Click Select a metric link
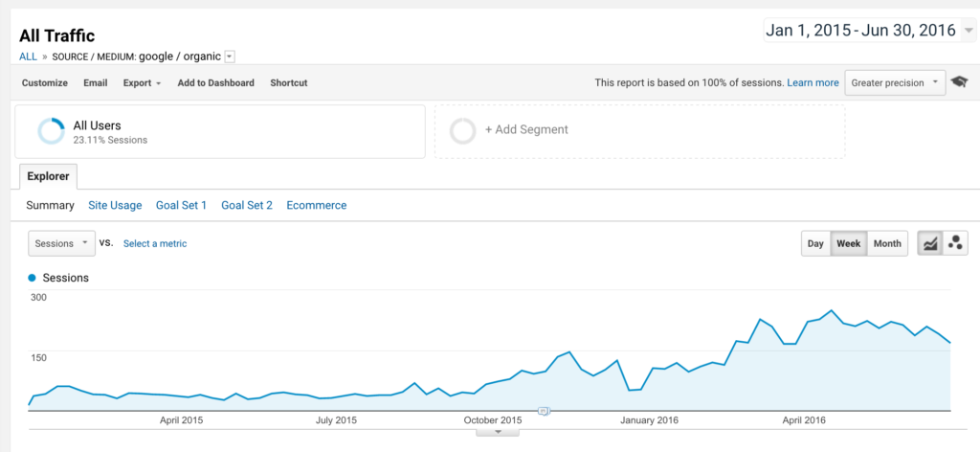The height and width of the screenshot is (452, 980). tap(155, 244)
